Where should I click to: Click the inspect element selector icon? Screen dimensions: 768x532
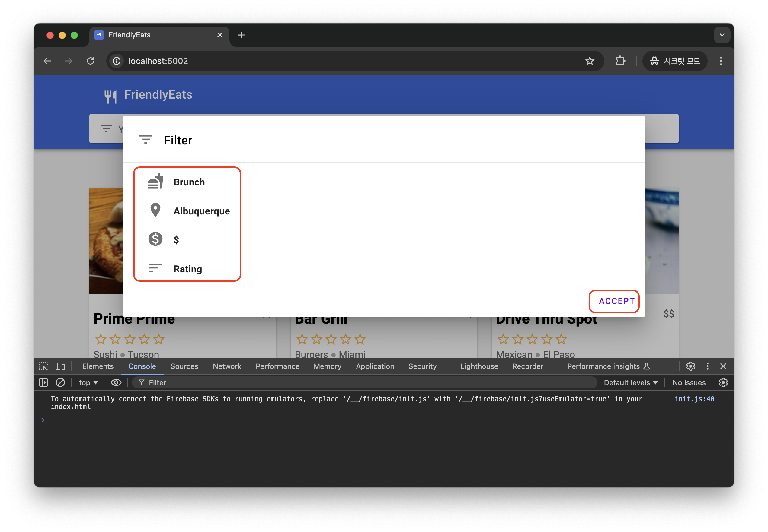(43, 366)
